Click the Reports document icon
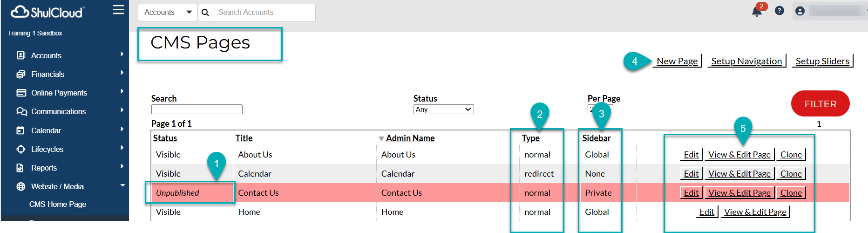Viewport: 868px width, 233px height. [x=20, y=168]
